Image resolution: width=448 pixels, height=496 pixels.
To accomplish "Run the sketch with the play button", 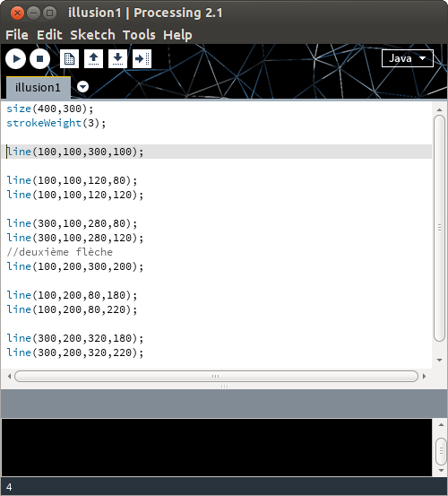I will point(15,59).
